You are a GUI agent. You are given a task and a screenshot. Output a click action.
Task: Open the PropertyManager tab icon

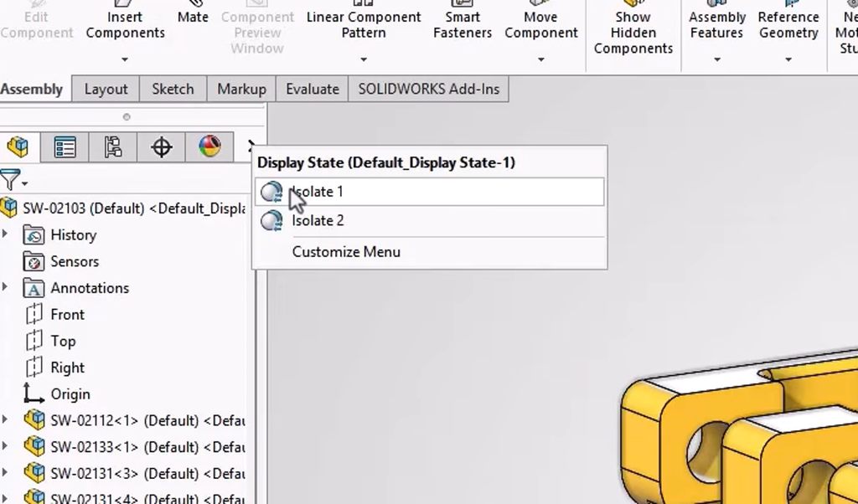pyautogui.click(x=65, y=147)
